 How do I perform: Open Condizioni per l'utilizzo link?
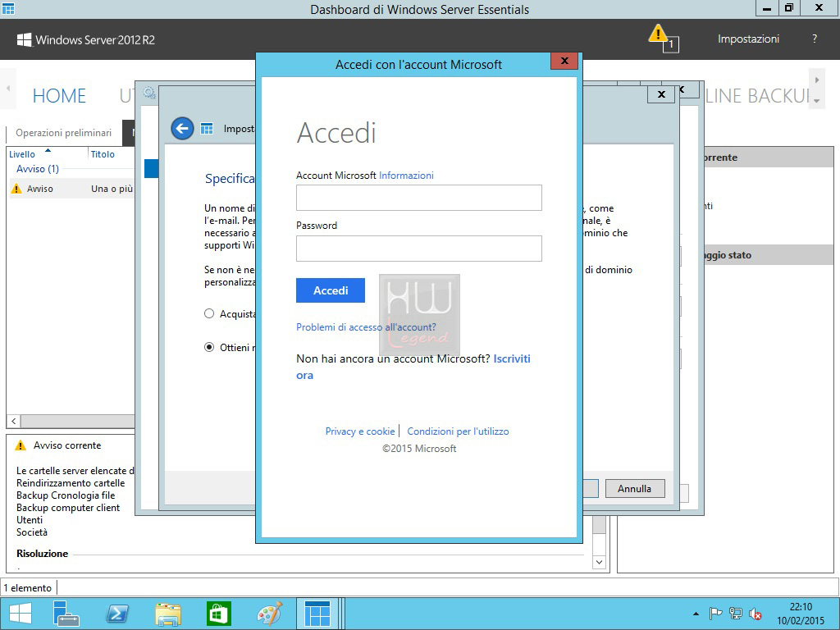pos(458,431)
